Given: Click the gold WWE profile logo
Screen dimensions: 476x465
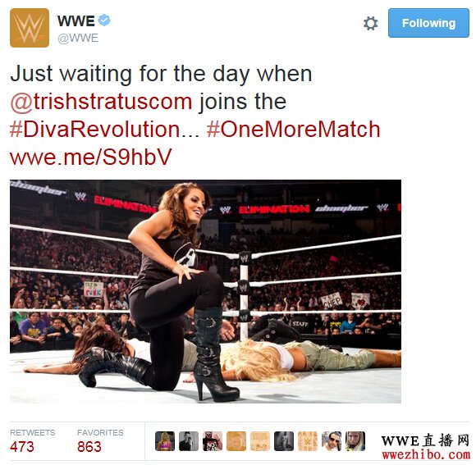Looking at the screenshot, I should (x=30, y=28).
